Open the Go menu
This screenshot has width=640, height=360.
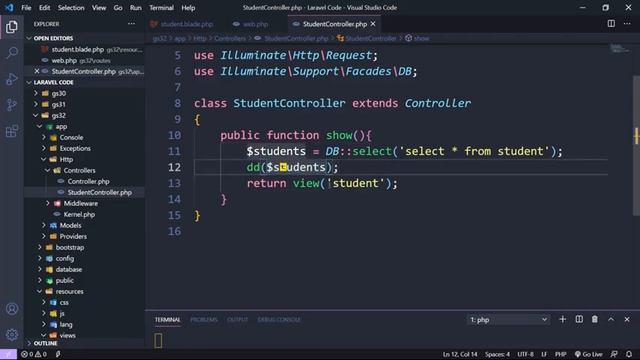pos(118,7)
